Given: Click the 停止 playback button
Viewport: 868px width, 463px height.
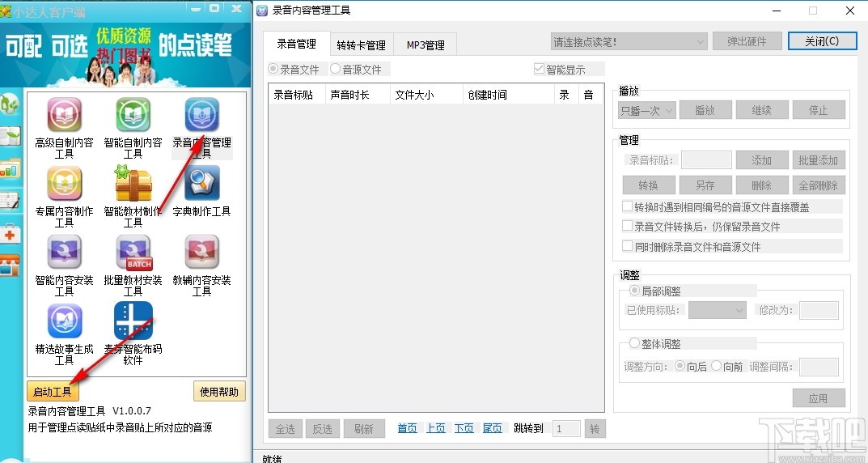Looking at the screenshot, I should click(818, 110).
